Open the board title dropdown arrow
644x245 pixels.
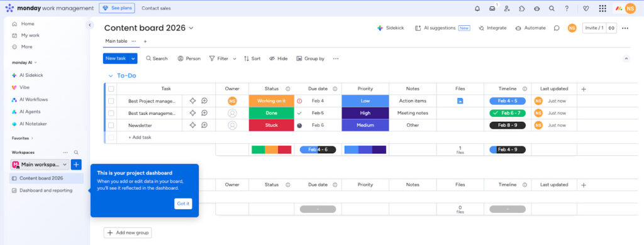[191, 28]
